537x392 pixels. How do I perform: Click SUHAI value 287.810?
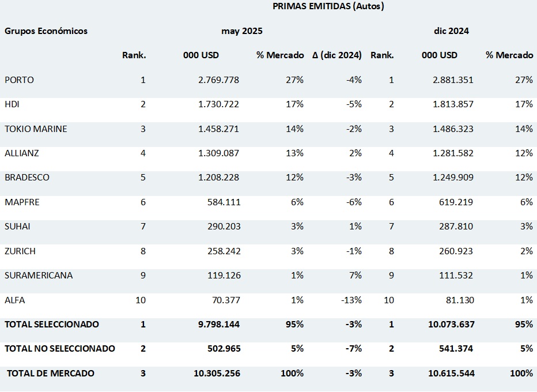[456, 226]
